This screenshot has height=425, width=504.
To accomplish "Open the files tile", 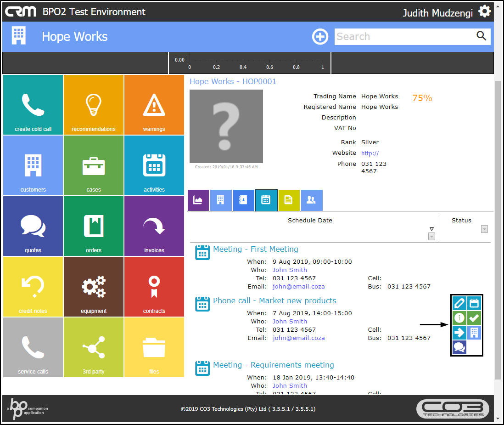I will (154, 347).
